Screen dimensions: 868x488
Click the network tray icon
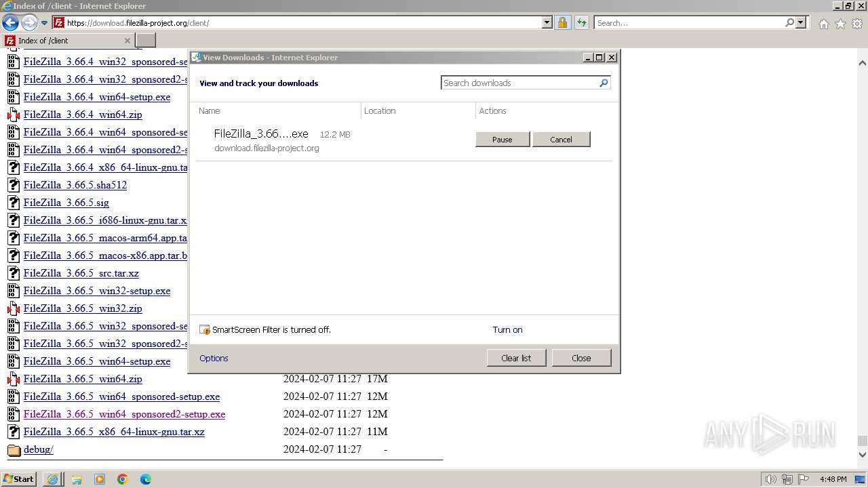[x=787, y=479]
